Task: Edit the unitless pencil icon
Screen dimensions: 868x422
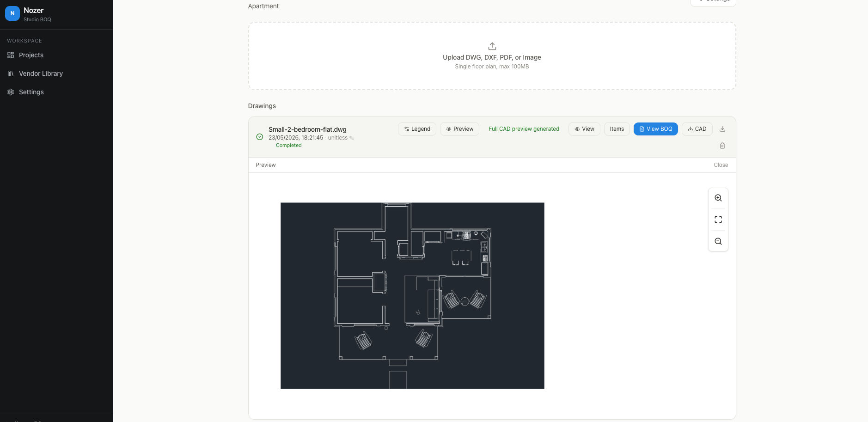Action: [352, 138]
